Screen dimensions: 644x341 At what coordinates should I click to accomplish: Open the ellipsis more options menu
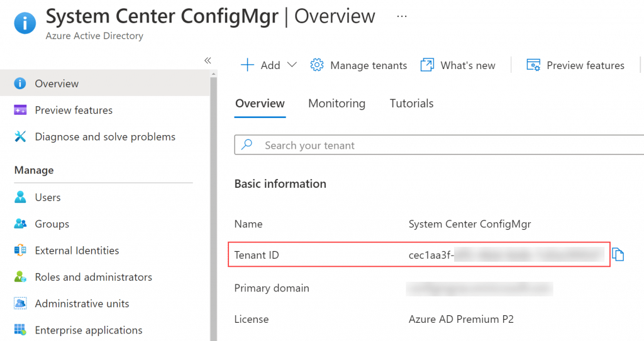[x=402, y=16]
